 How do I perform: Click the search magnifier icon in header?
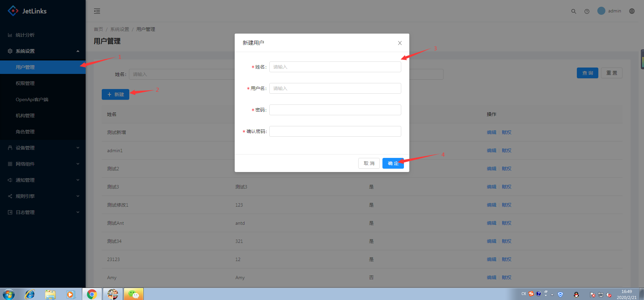[573, 11]
